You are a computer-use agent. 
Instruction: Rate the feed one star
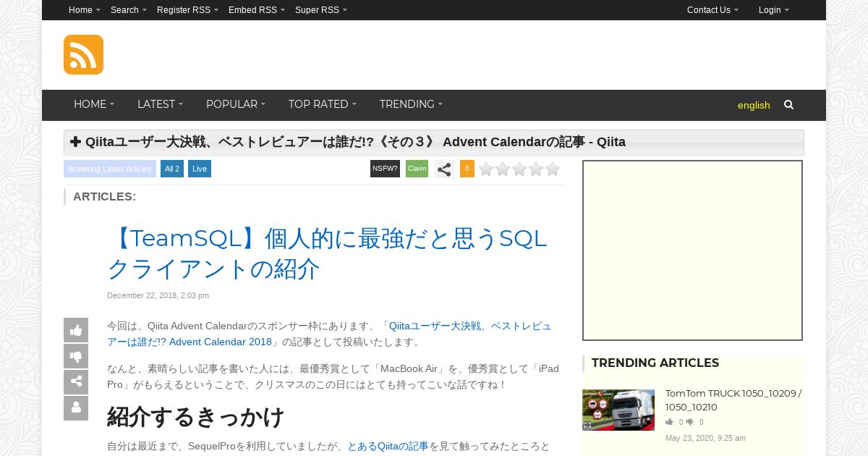tap(486, 169)
